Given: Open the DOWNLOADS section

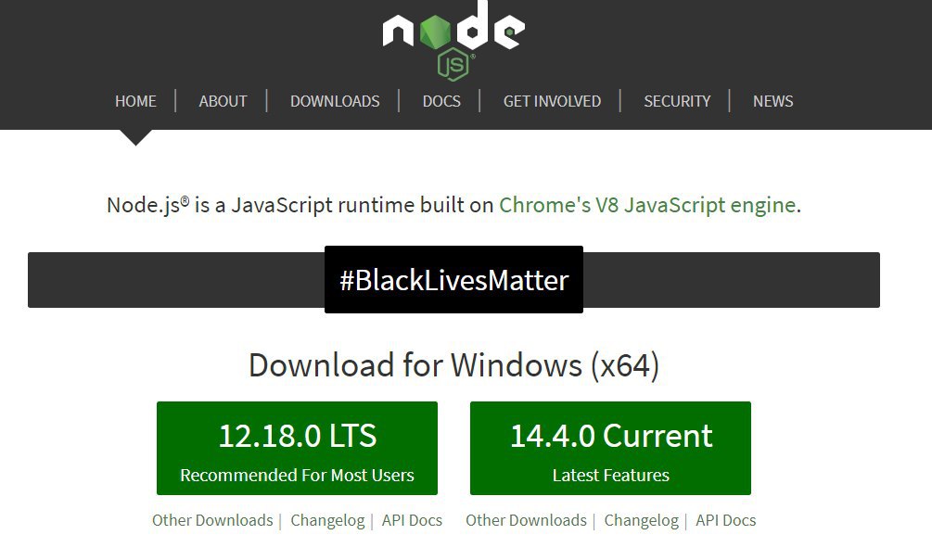Looking at the screenshot, I should [335, 101].
